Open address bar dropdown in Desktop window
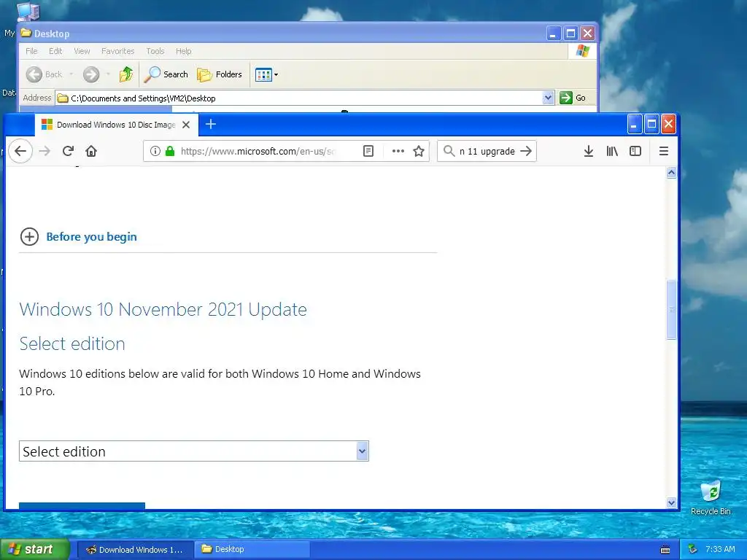Viewport: 747px width, 560px height. tap(548, 98)
